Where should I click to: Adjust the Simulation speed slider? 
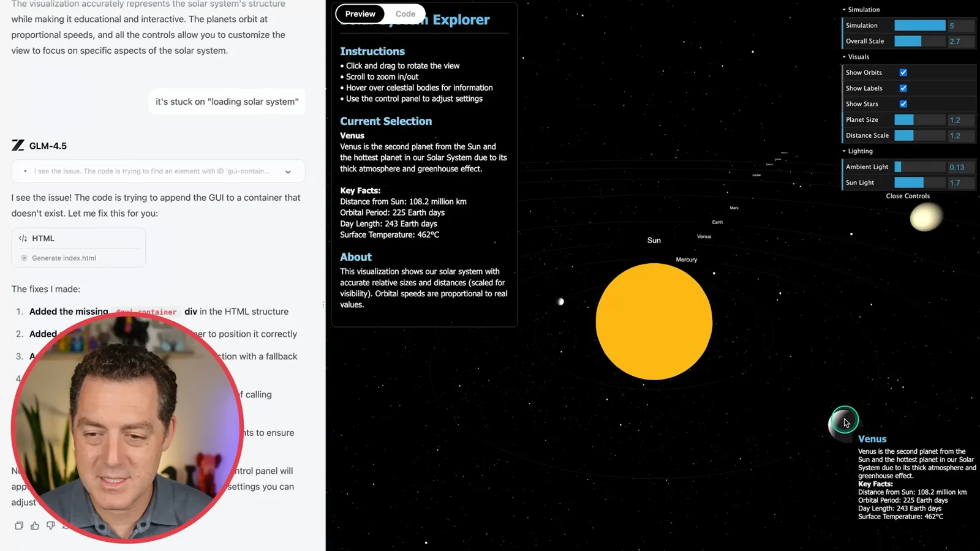[920, 25]
